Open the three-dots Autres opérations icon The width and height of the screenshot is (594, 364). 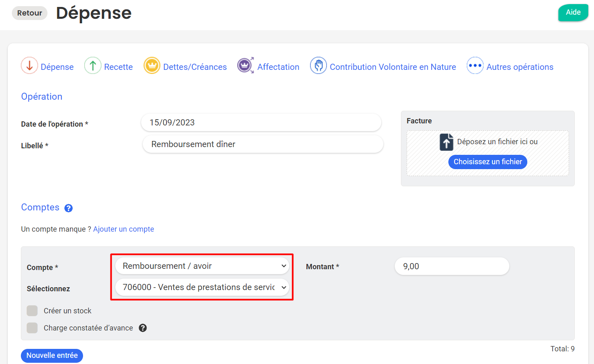[475, 66]
